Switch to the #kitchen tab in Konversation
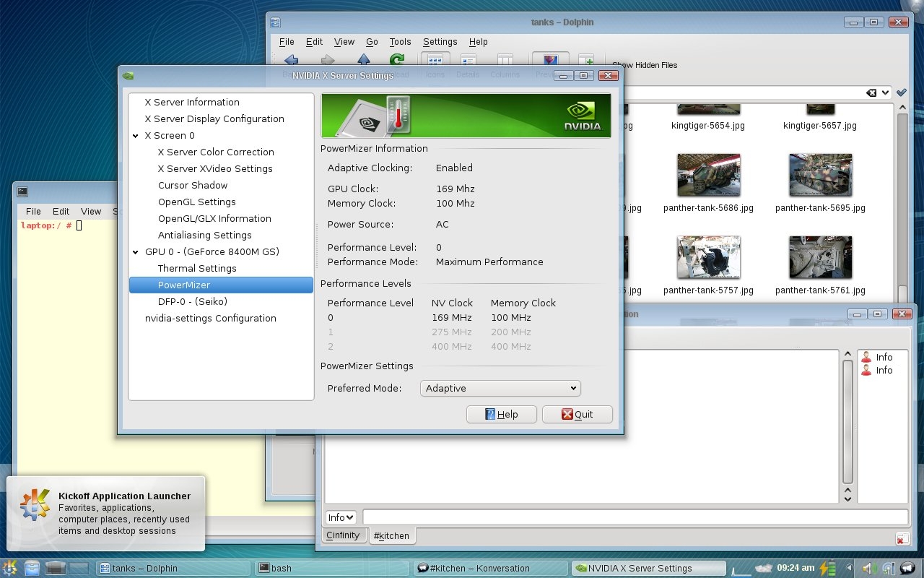The height and width of the screenshot is (578, 924). coord(391,536)
